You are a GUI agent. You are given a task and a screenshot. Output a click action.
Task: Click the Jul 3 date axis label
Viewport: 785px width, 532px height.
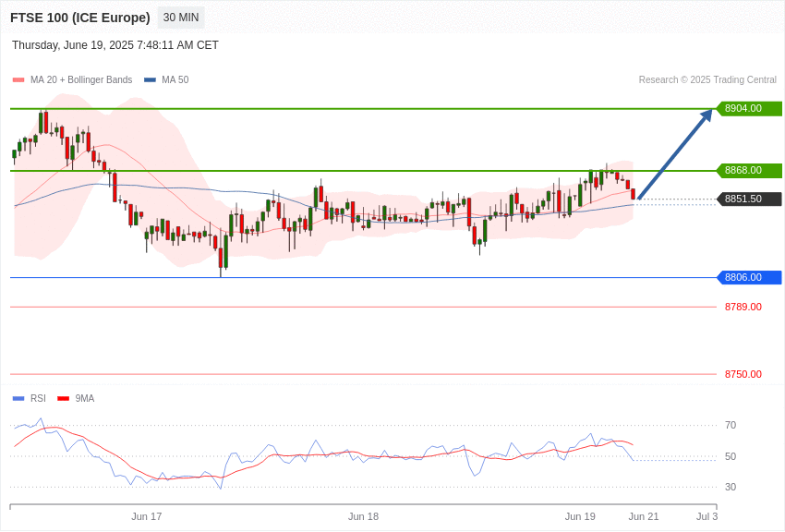tap(706, 516)
